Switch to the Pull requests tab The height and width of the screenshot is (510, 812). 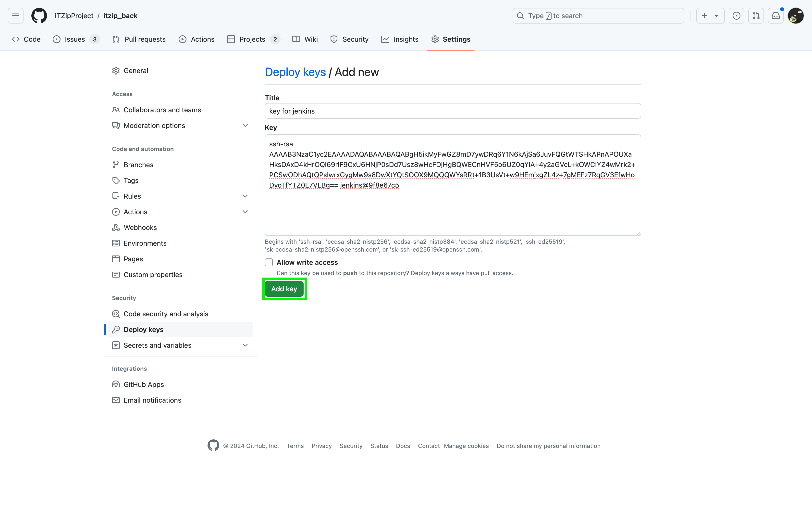click(x=139, y=39)
